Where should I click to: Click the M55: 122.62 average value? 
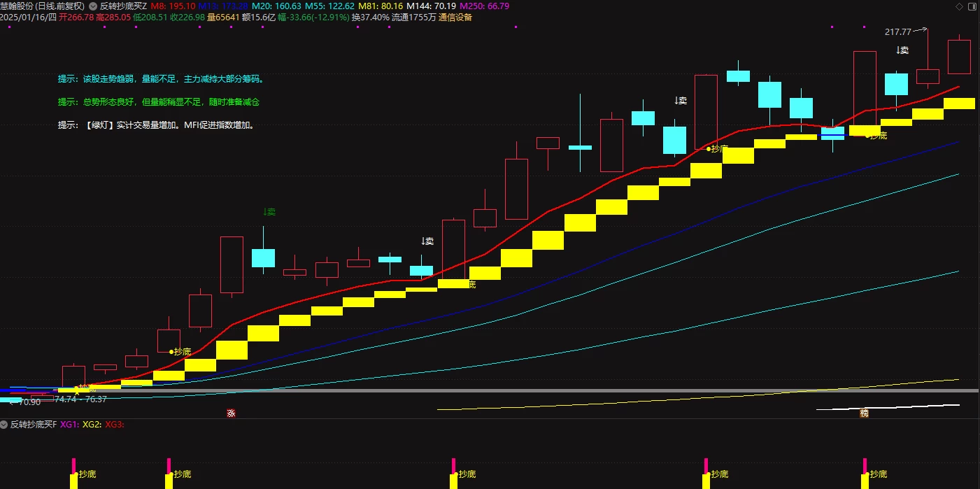(x=329, y=6)
